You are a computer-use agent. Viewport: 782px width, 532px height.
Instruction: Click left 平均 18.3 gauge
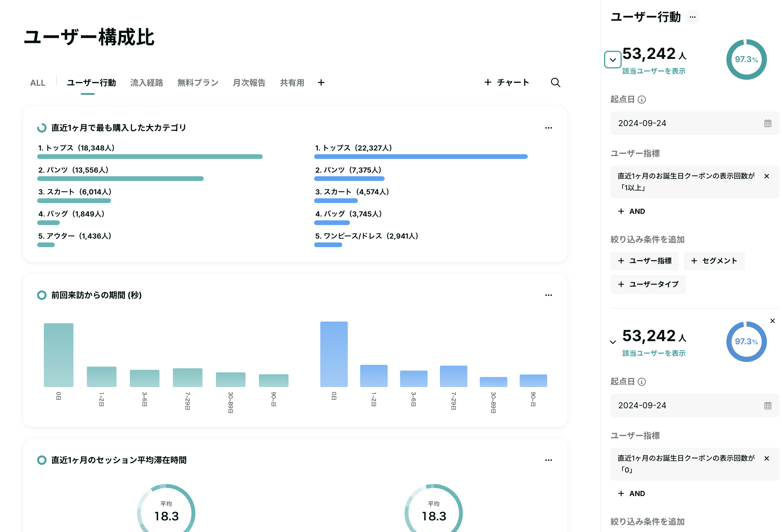pos(166,508)
